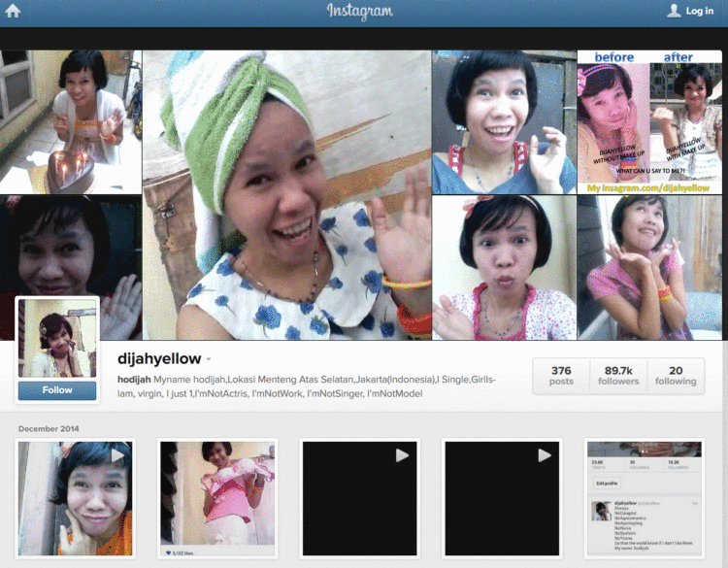Open the pouting lips floral dress photo
This screenshot has width=728, height=568.
504,268
